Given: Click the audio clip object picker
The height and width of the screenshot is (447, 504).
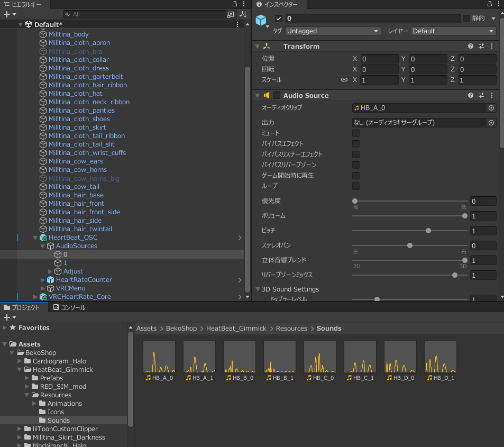Looking at the screenshot, I should coord(491,108).
